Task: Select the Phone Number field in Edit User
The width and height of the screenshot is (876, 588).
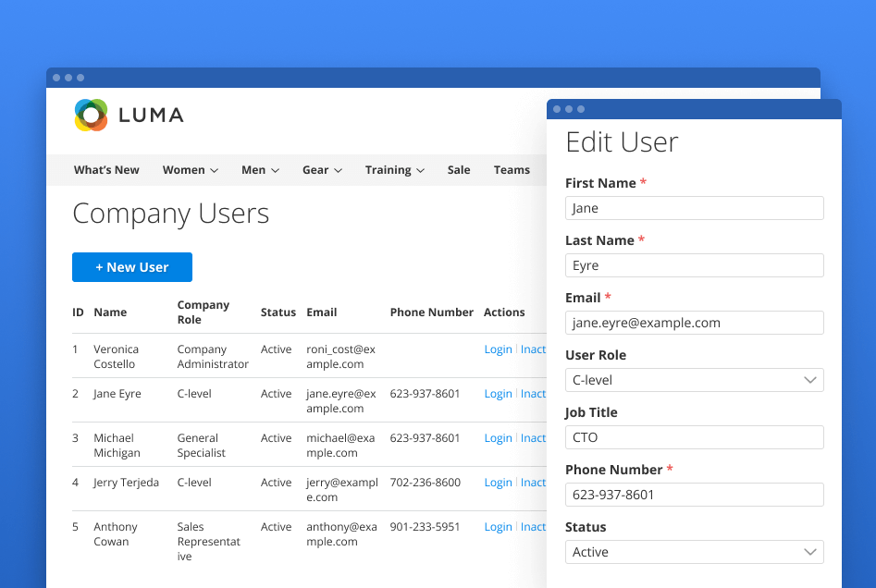Action: pos(694,495)
